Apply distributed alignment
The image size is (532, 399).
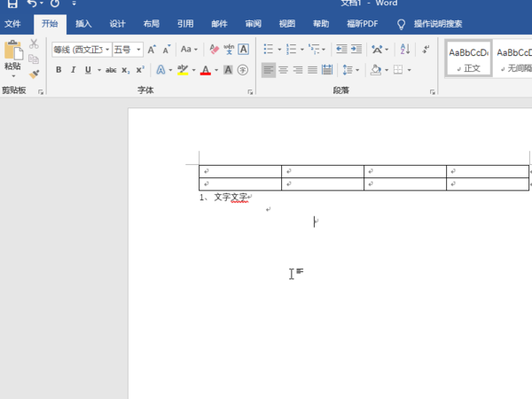[327, 70]
